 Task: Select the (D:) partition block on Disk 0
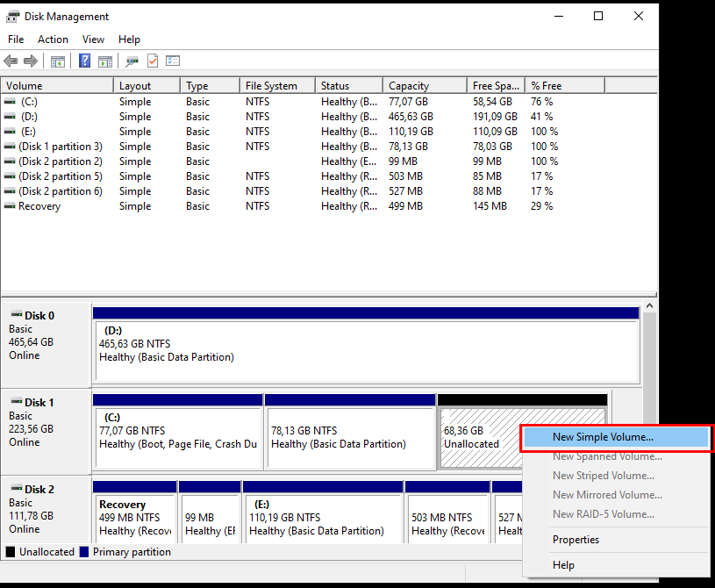(366, 349)
